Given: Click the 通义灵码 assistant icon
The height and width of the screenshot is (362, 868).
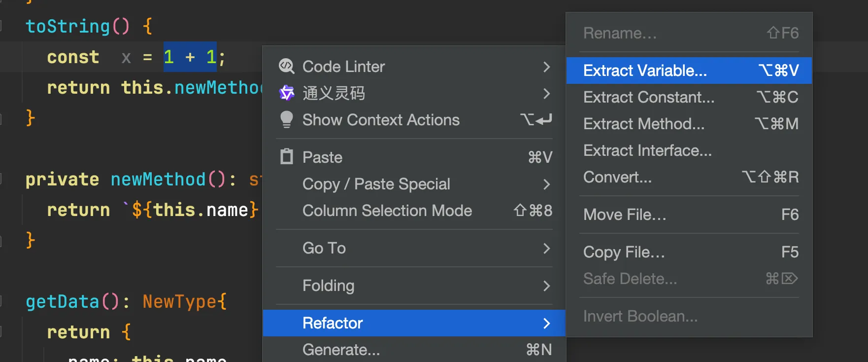Looking at the screenshot, I should [286, 93].
